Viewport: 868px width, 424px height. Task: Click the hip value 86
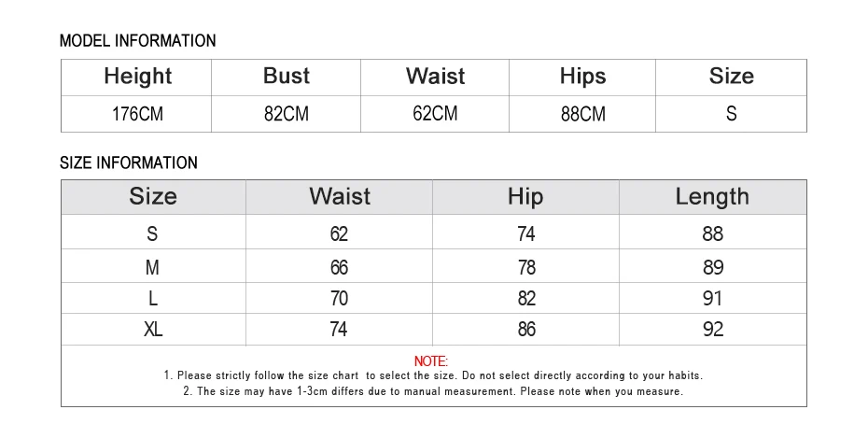[x=526, y=330]
